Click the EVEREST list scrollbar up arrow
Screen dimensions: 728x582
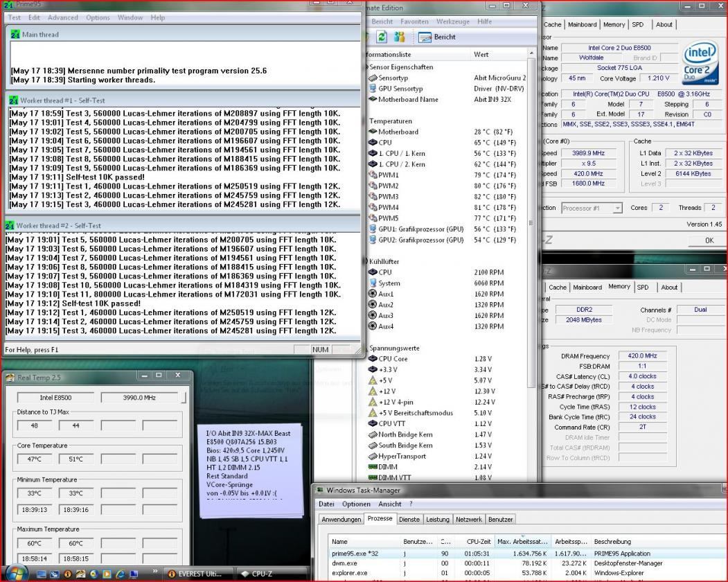point(531,54)
